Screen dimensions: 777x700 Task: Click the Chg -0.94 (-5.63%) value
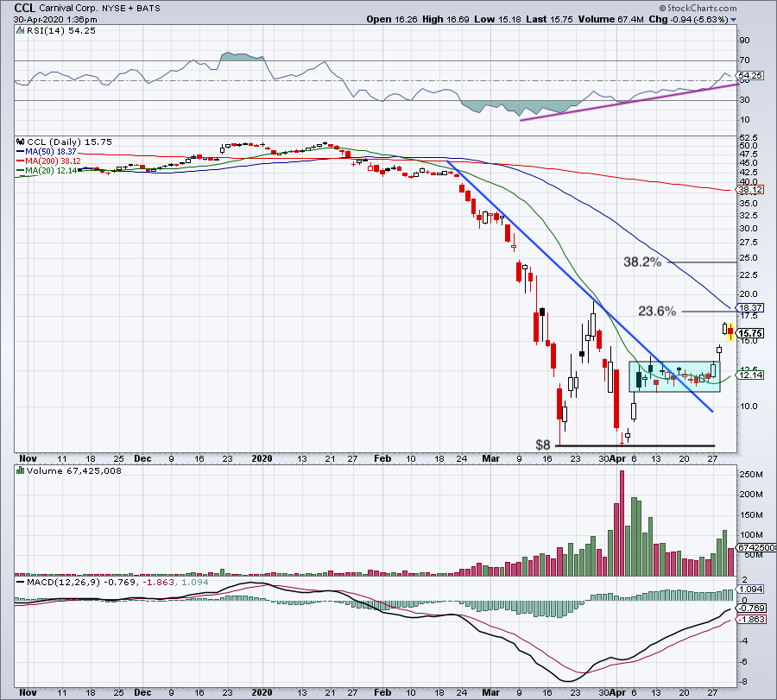[688, 19]
